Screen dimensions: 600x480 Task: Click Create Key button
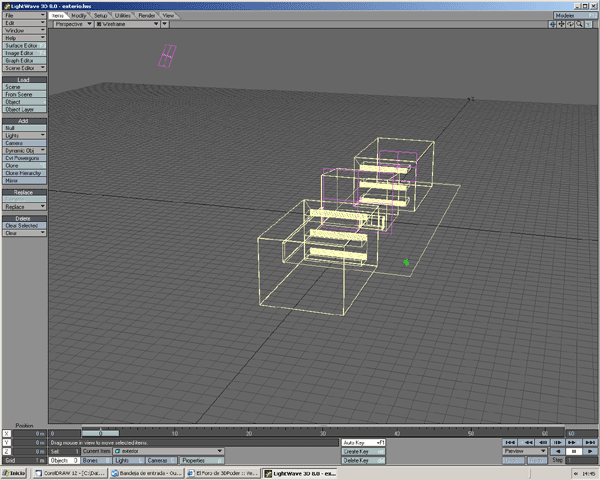click(364, 452)
